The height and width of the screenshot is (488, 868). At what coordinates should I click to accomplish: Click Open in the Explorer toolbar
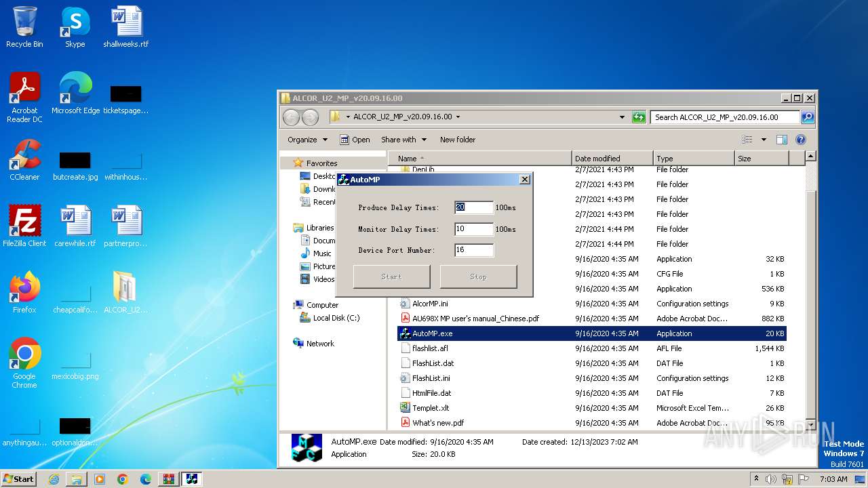pos(355,140)
